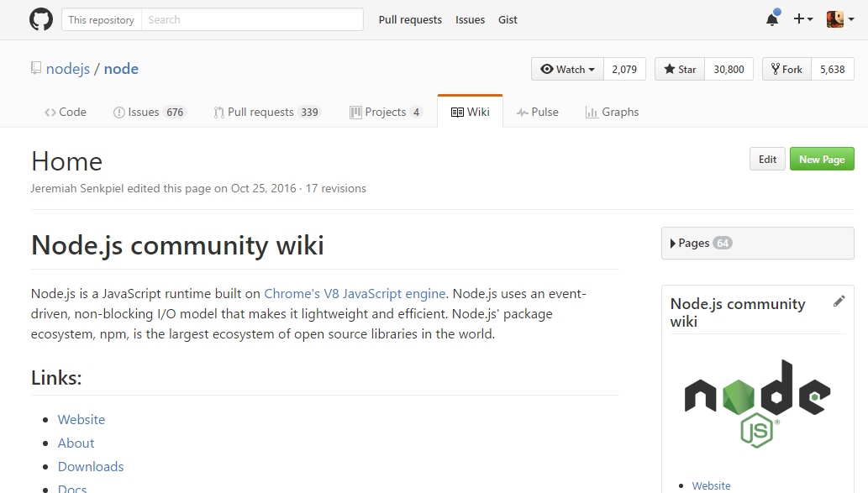Fork the nodejs/node repository
Image resolution: width=868 pixels, height=493 pixels.
[x=786, y=69]
